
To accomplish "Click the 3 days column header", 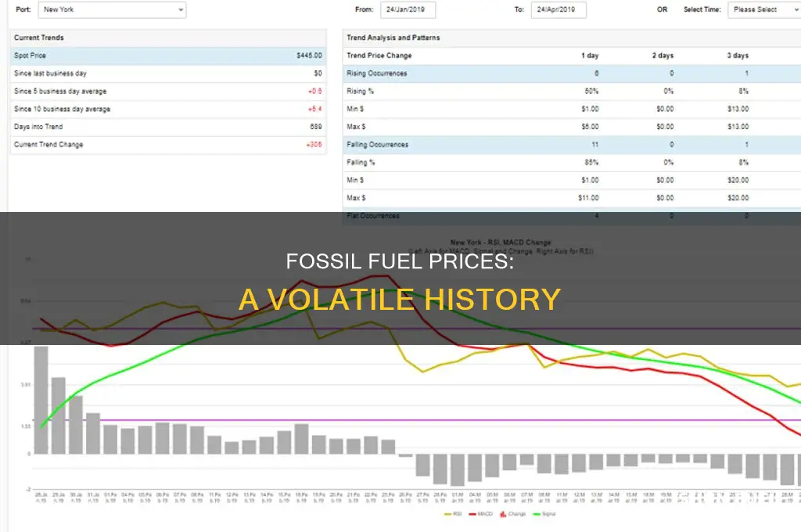I will coord(738,56).
